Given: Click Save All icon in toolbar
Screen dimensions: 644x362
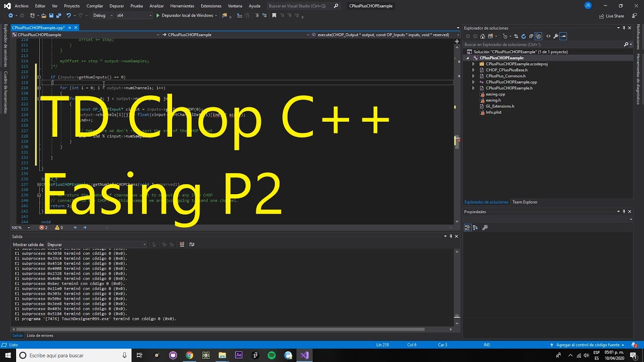Looking at the screenshot, I should (58, 16).
